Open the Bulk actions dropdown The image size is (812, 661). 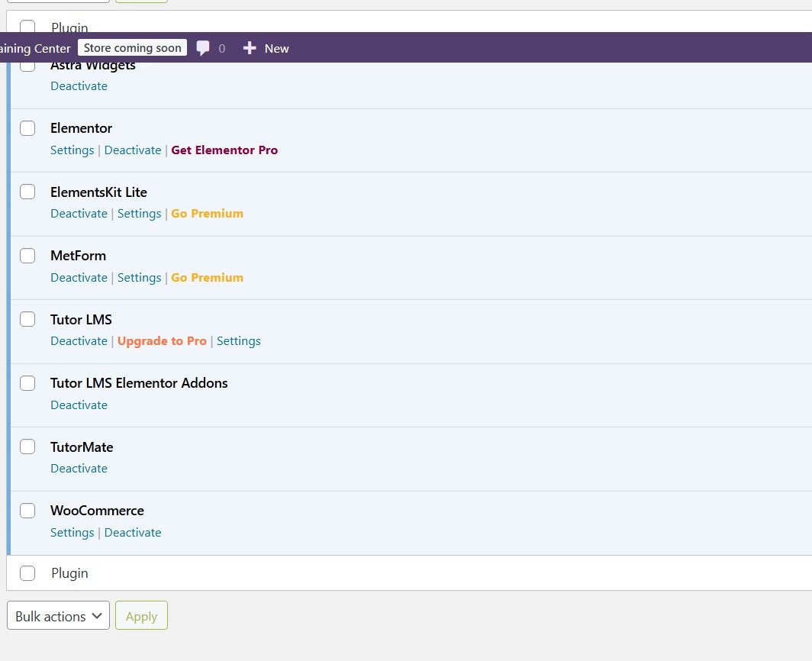point(58,616)
